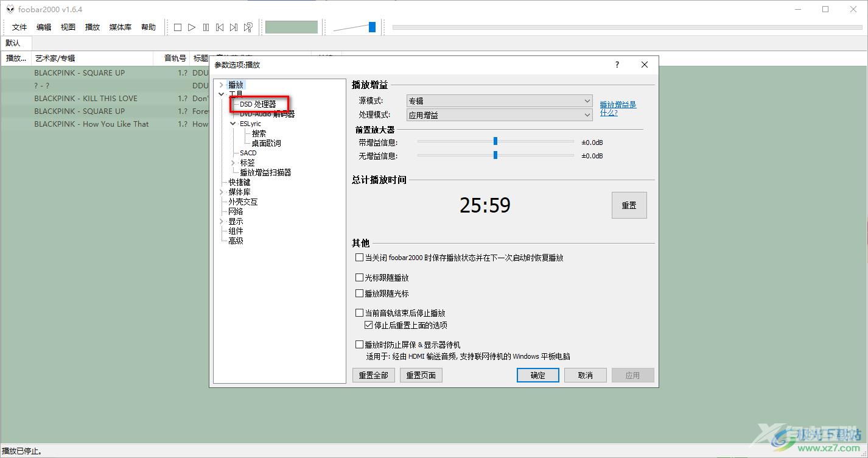Select 快捷键 in the tree
The height and width of the screenshot is (458, 868).
239,182
